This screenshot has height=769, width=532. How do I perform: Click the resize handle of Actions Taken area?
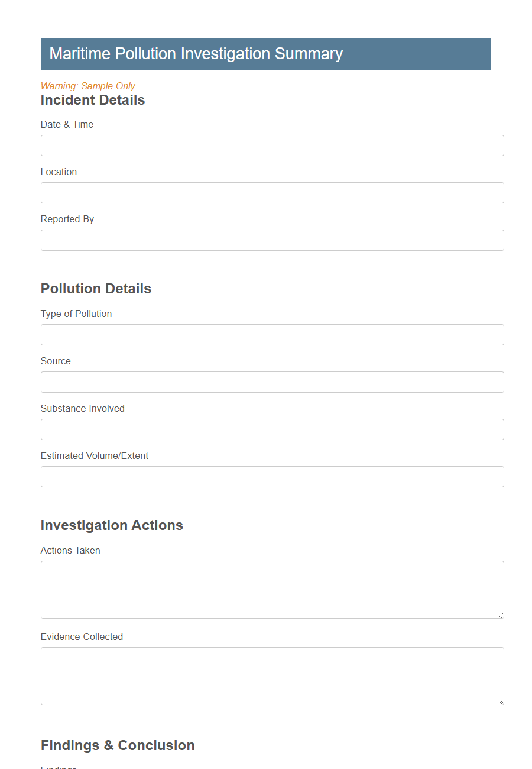(x=501, y=615)
